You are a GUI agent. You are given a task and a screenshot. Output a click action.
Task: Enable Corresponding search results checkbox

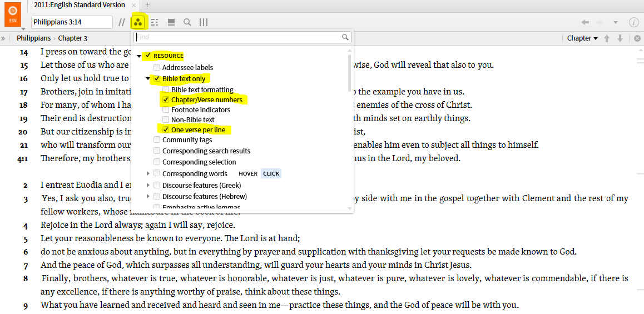[157, 151]
